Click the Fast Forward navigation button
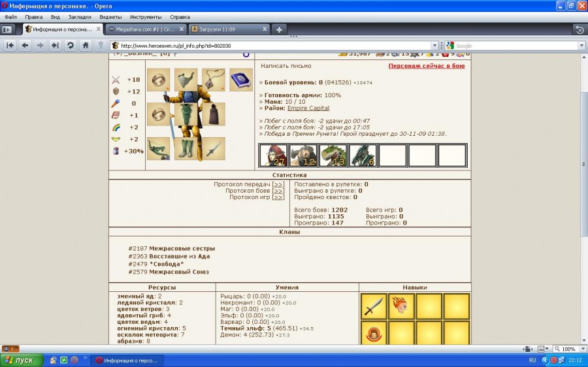The image size is (588, 367). (55, 45)
